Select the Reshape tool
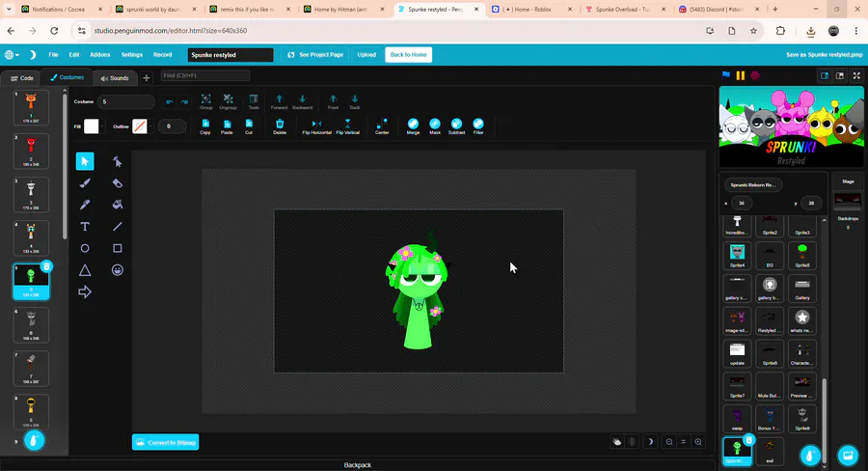The height and width of the screenshot is (471, 868). pos(118,161)
